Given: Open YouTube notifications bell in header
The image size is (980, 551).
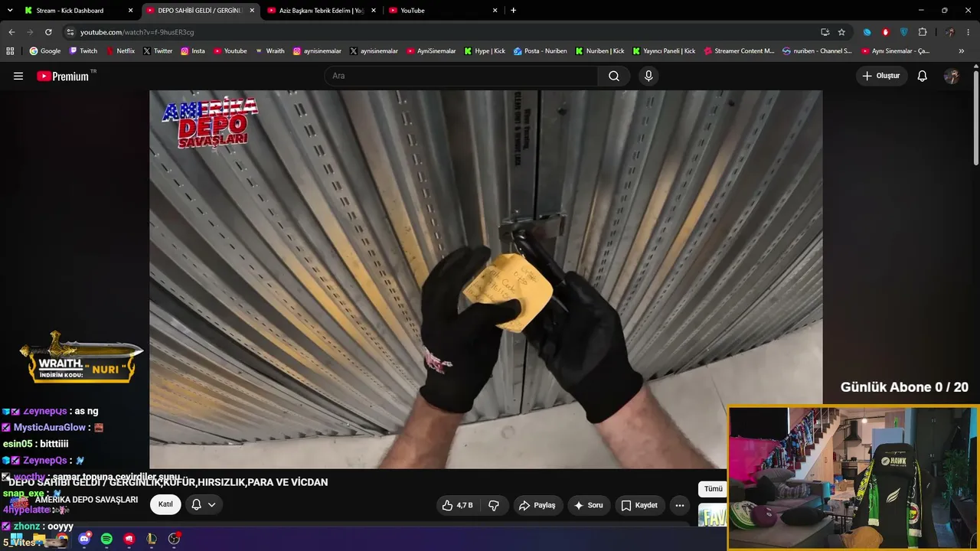Looking at the screenshot, I should [923, 76].
